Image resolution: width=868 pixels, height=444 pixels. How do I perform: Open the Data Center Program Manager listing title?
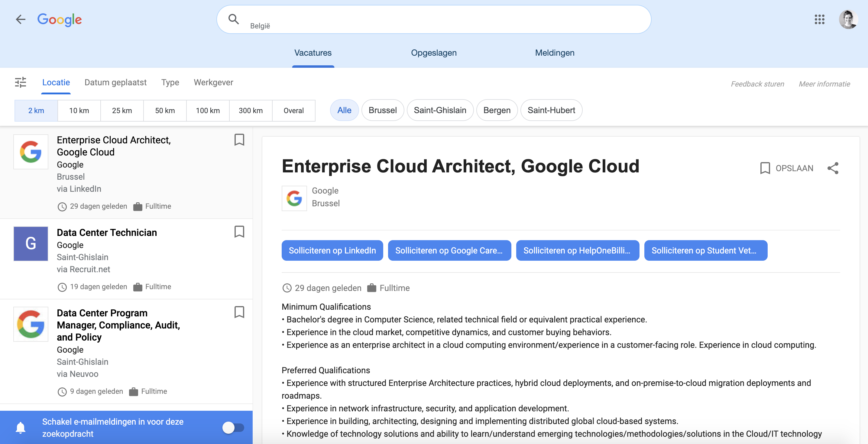point(118,325)
